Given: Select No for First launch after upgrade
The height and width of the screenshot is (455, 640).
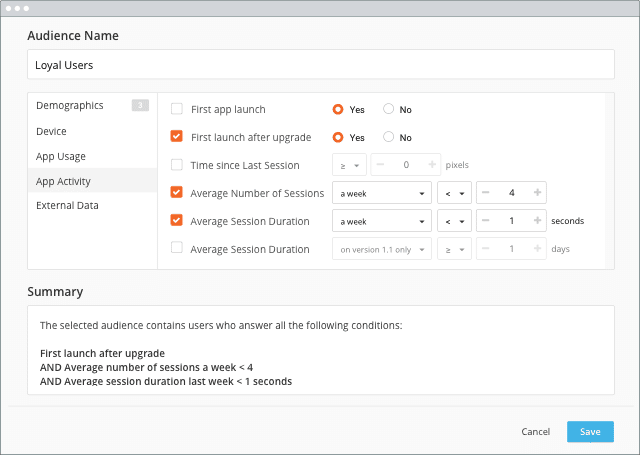Looking at the screenshot, I should click(x=389, y=137).
